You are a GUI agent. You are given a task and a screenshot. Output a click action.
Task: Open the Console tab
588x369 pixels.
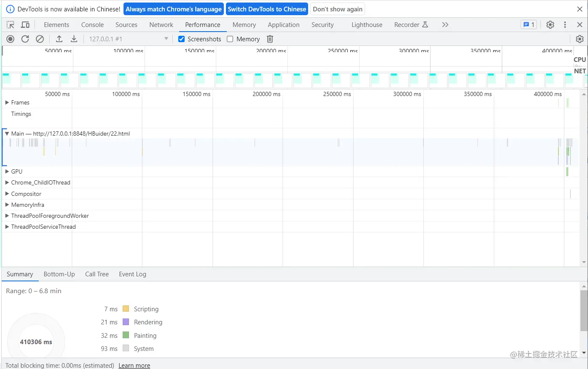92,25
